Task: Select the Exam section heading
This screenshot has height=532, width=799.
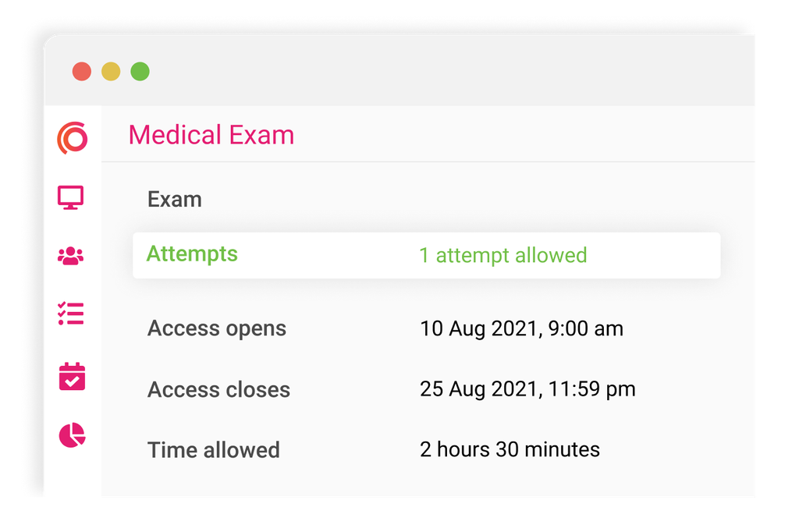Action: (x=175, y=200)
